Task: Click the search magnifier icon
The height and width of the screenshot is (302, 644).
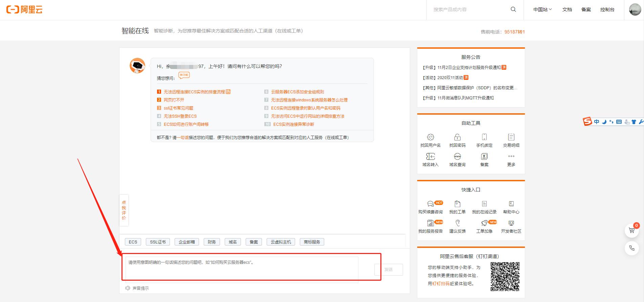Action: [513, 9]
